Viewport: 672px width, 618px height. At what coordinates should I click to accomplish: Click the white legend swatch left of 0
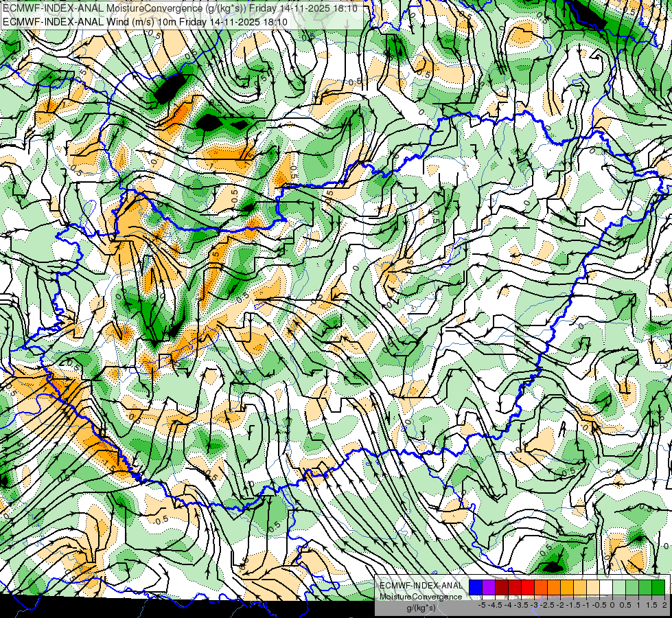(606, 587)
